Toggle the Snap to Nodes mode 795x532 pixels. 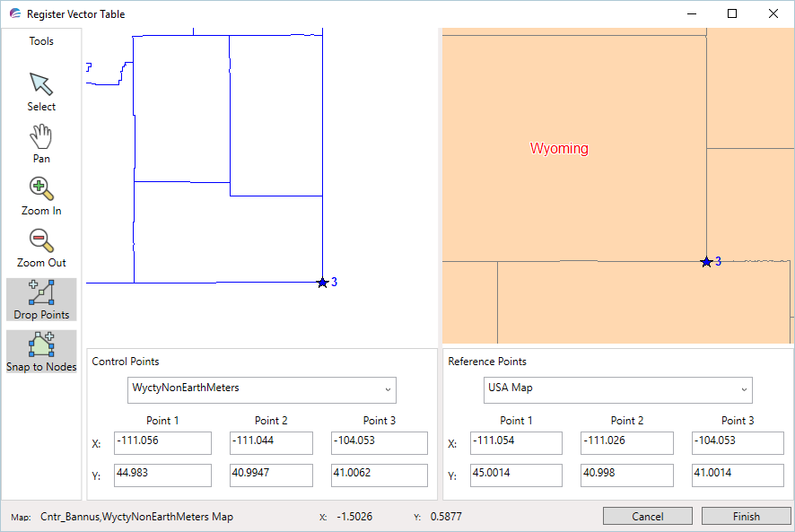pyautogui.click(x=40, y=351)
